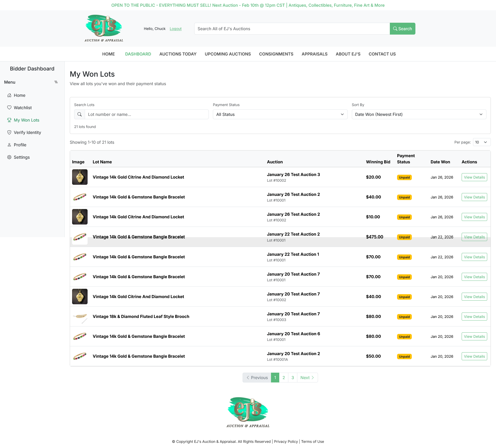Click the magnifier icon in Search Lots
496x448 pixels.
coord(80,114)
